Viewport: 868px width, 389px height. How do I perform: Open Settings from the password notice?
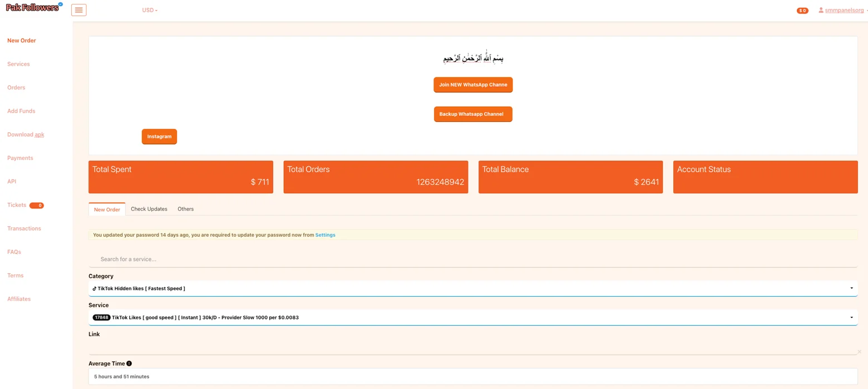[x=325, y=235]
